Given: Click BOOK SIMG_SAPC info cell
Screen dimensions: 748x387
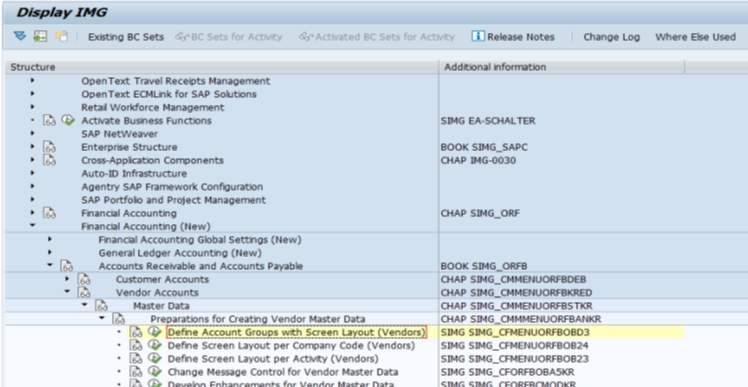Looking at the screenshot, I should pyautogui.click(x=484, y=147).
